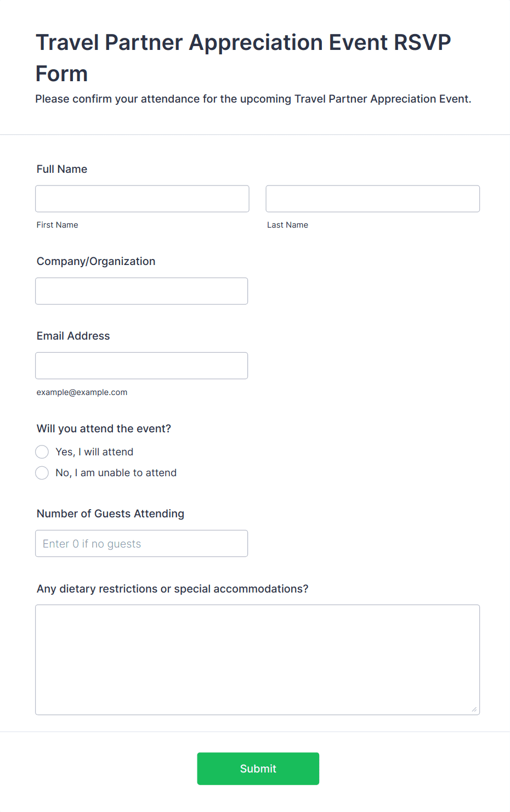The height and width of the screenshot is (812, 510).
Task: Click the "Full Name" label
Action: pyautogui.click(x=62, y=169)
